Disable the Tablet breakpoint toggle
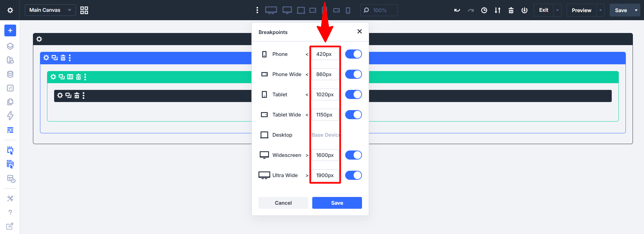This screenshot has width=644, height=234. pyautogui.click(x=353, y=95)
